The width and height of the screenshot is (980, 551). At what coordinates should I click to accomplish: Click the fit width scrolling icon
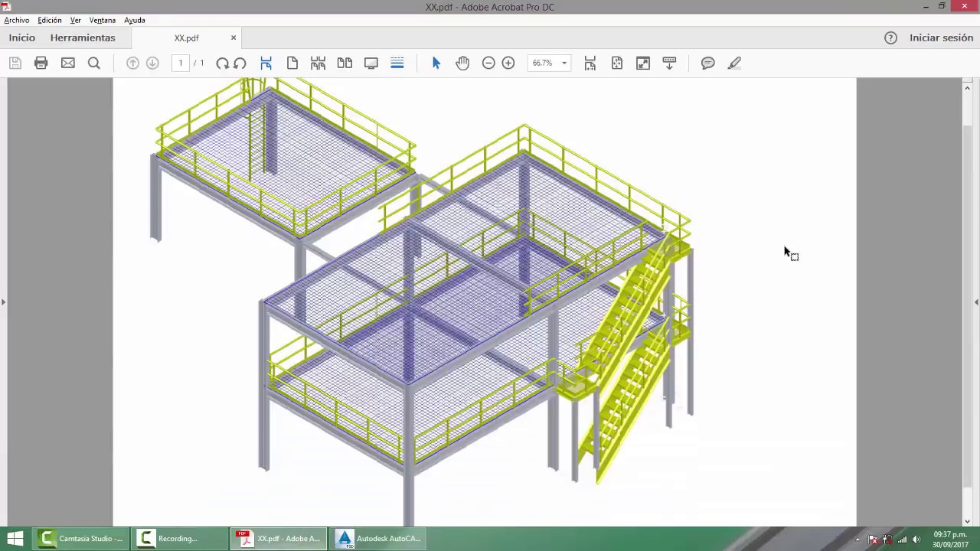point(590,64)
